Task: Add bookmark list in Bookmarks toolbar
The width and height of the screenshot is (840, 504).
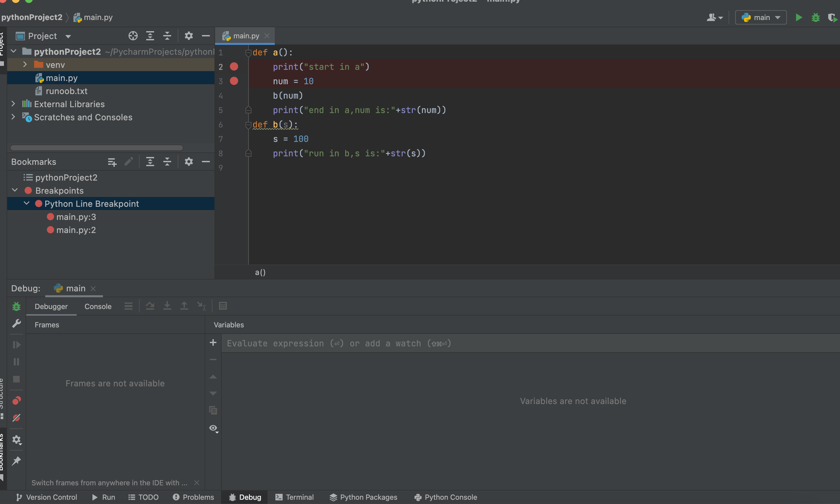Action: pyautogui.click(x=112, y=162)
